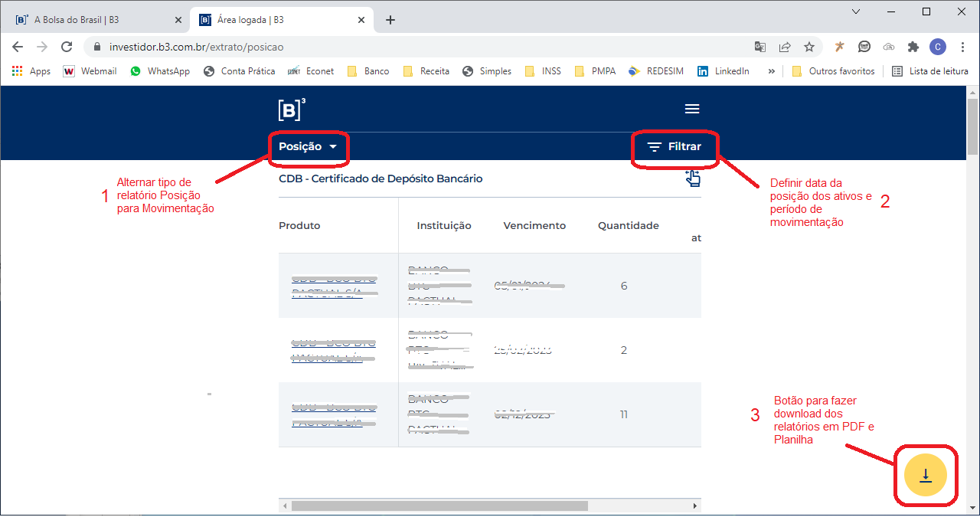This screenshot has width=980, height=527.
Task: Open the Webmail bookmark
Action: click(90, 71)
